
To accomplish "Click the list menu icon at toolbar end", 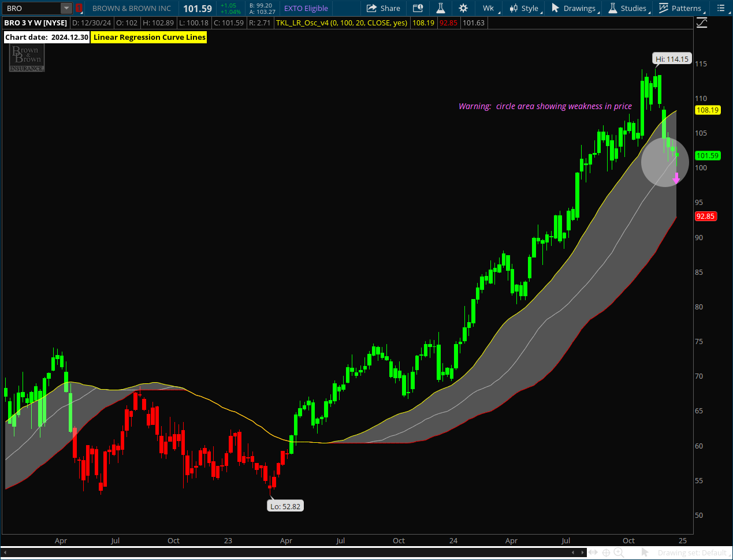I will [x=721, y=8].
